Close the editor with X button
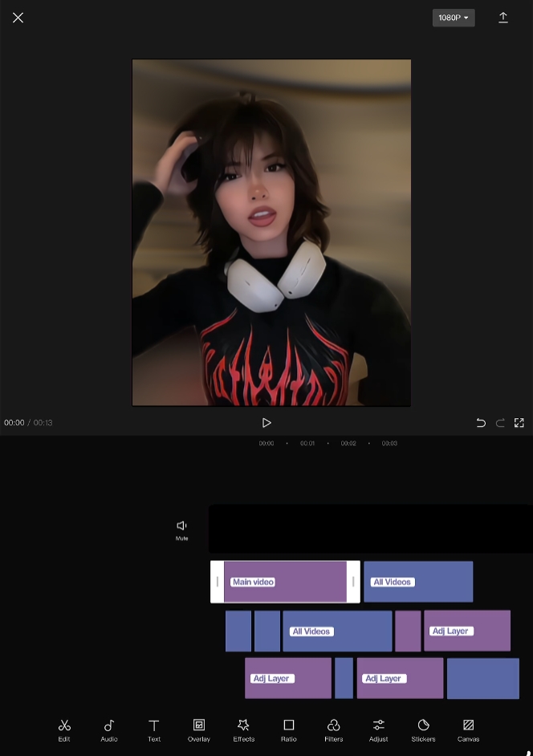This screenshot has width=533, height=756. pyautogui.click(x=18, y=18)
